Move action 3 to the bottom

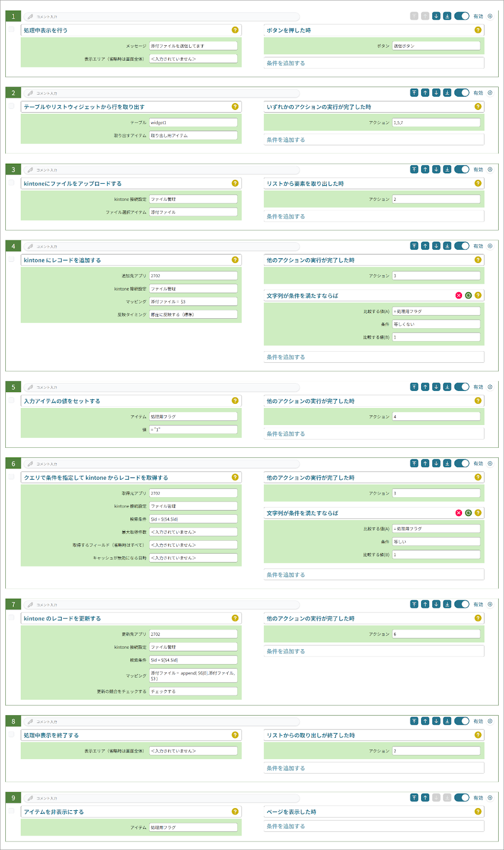[x=447, y=169]
